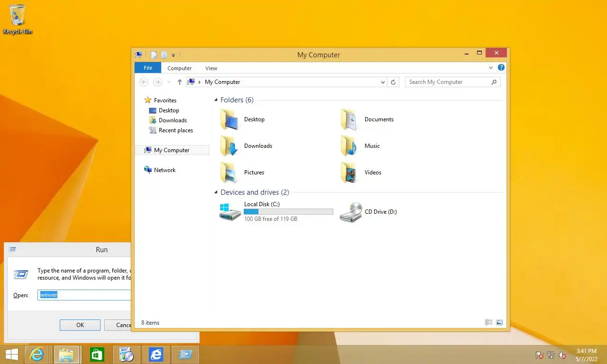Screen dimensions: 607x364
Task: Collapse the Devices and drives (2) group
Action: 216,192
